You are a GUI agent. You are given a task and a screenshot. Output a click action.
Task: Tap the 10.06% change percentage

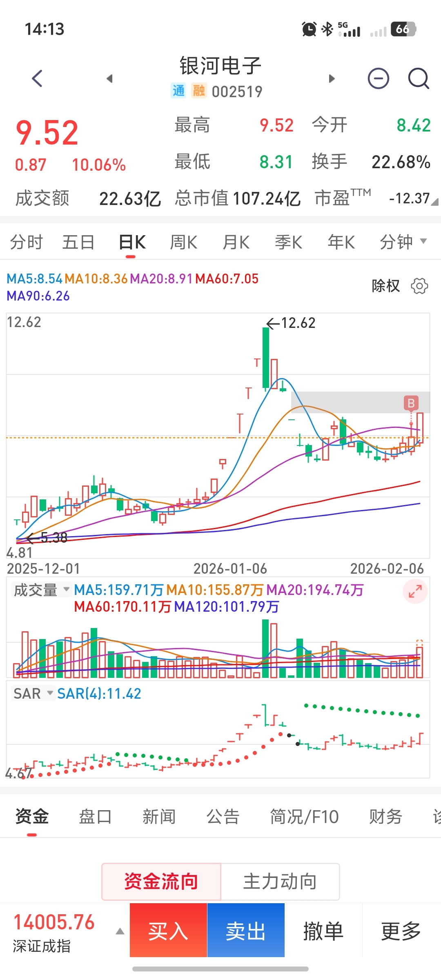coord(99,165)
